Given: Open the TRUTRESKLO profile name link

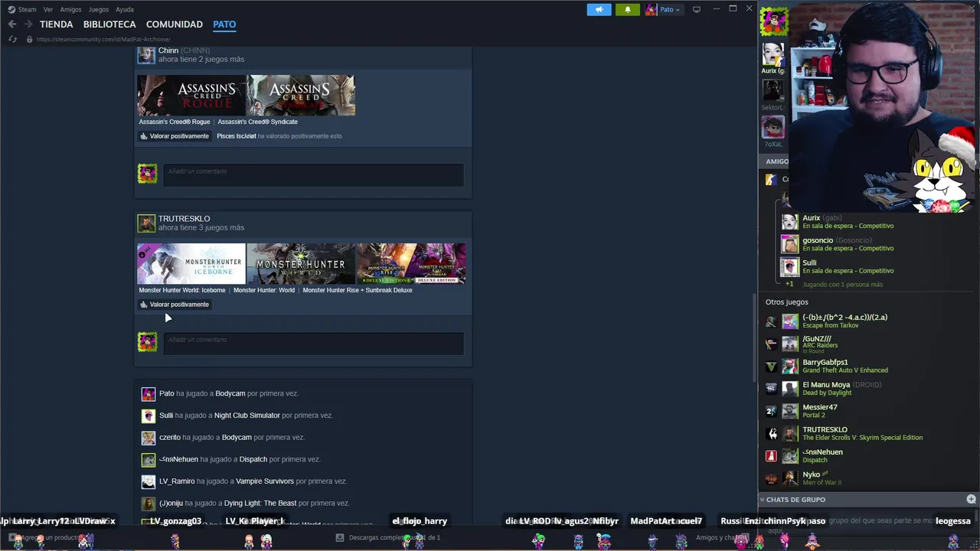Looking at the screenshot, I should pos(184,219).
